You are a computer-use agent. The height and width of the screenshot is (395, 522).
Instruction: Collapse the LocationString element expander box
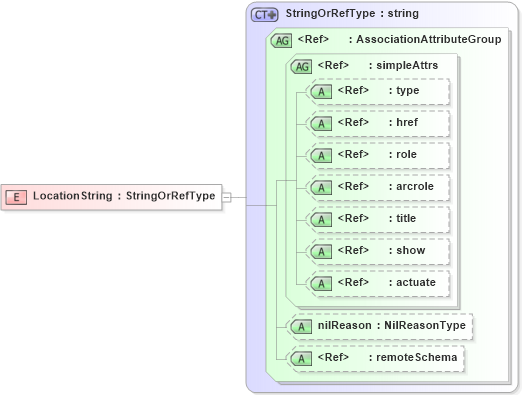[226, 197]
